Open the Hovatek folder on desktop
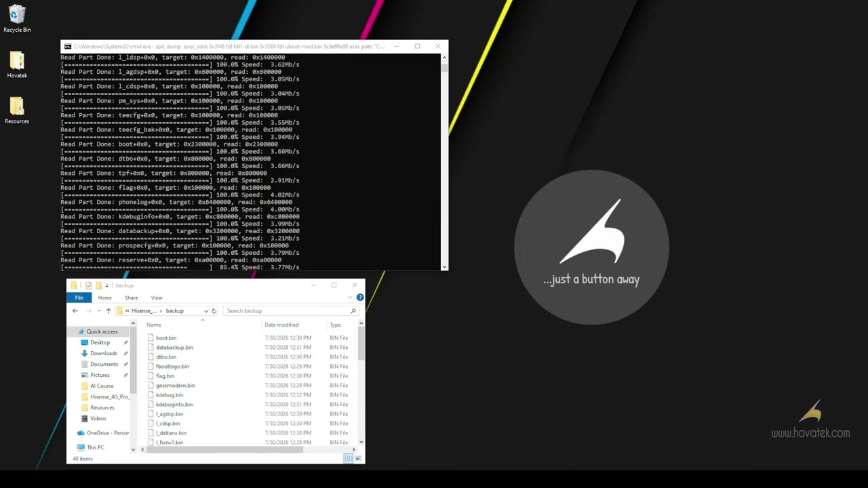Screen dimensions: 868x488 coord(17,65)
